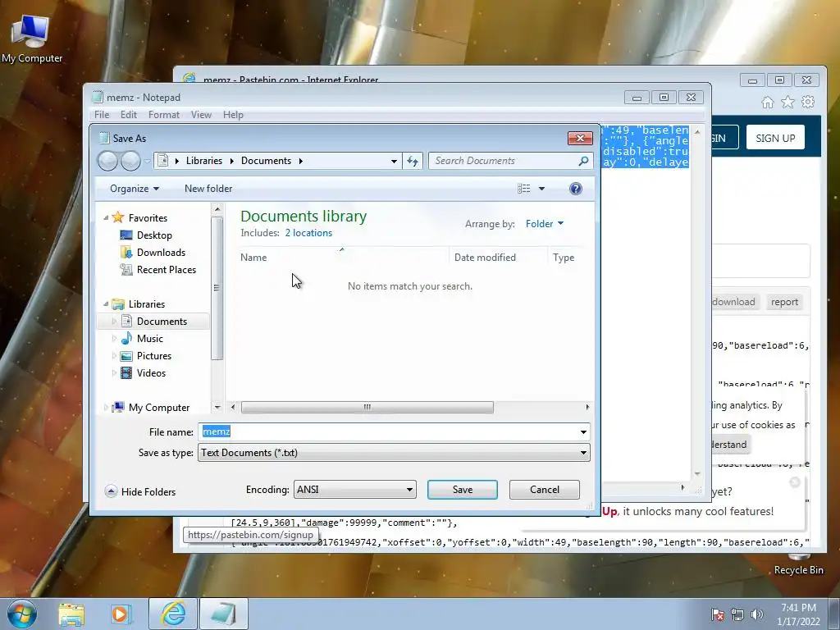This screenshot has height=630, width=840.
Task: Click the horizontal scrollbar in file list
Action: (367, 407)
